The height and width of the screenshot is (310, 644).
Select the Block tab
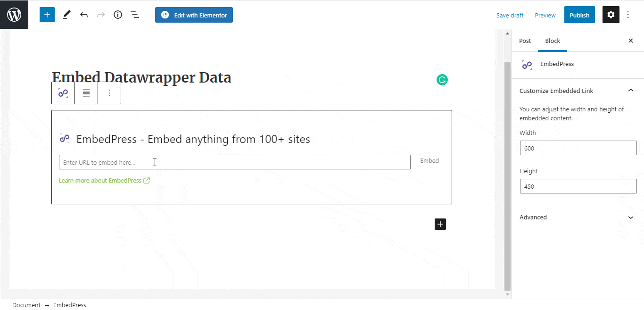point(553,41)
